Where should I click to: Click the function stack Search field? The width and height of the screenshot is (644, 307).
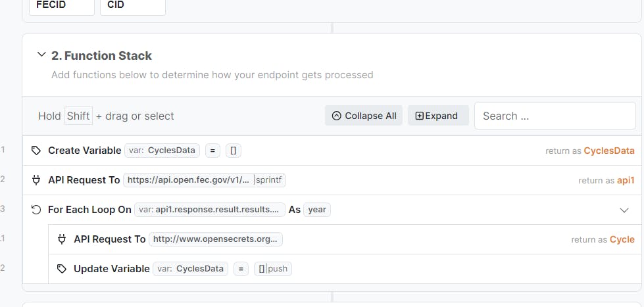tap(555, 116)
